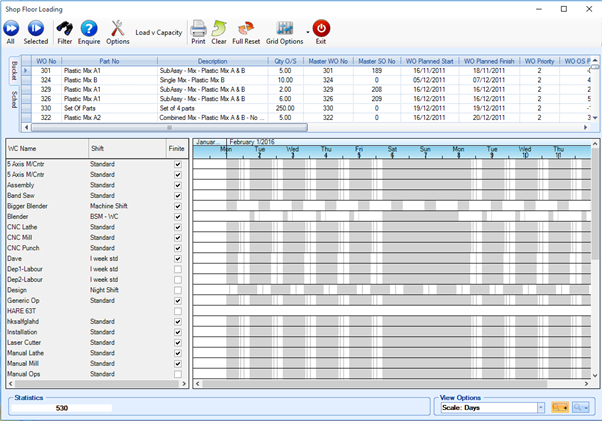The width and height of the screenshot is (602, 421).
Task: Open the Filter binoculars tool
Action: (x=64, y=28)
